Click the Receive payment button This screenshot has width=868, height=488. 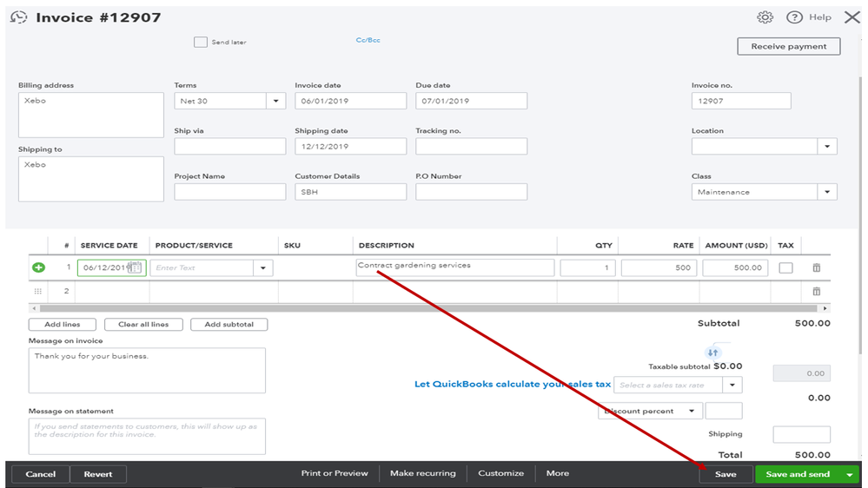[x=788, y=47]
